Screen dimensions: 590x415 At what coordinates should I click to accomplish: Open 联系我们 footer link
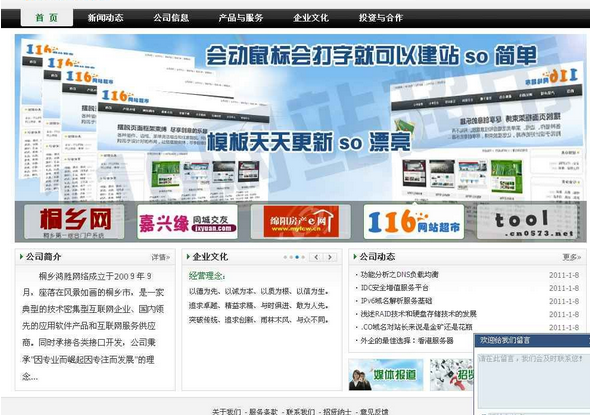point(300,412)
